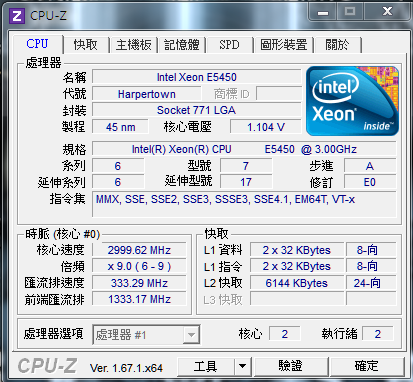The height and width of the screenshot is (382, 413).
Task: Switch to the 快取 tab
Action: coord(85,44)
